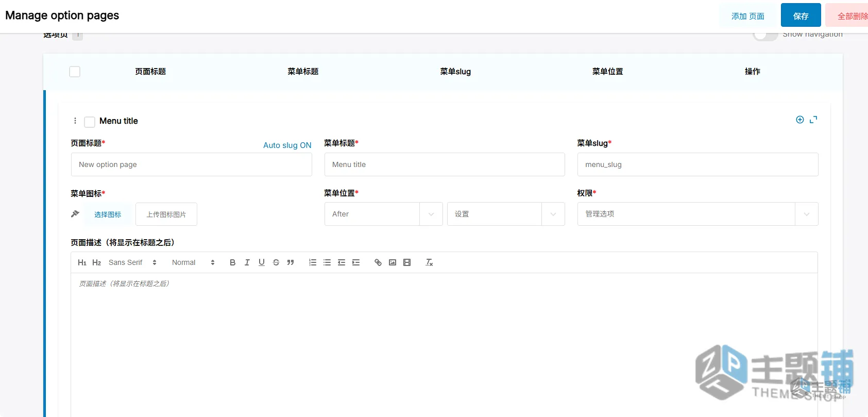Viewport: 868px width, 417px height.
Task: Click the 菜单位置 column header
Action: pos(608,72)
